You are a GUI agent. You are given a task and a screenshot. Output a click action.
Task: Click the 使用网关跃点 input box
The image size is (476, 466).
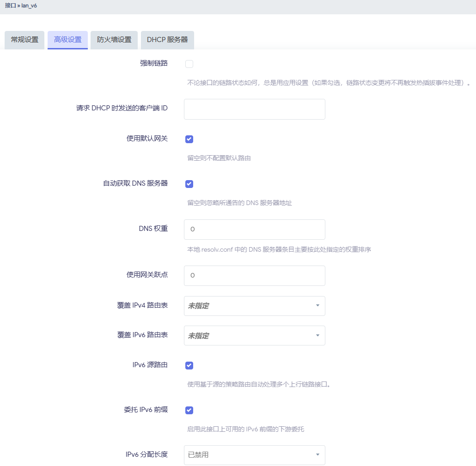(254, 275)
